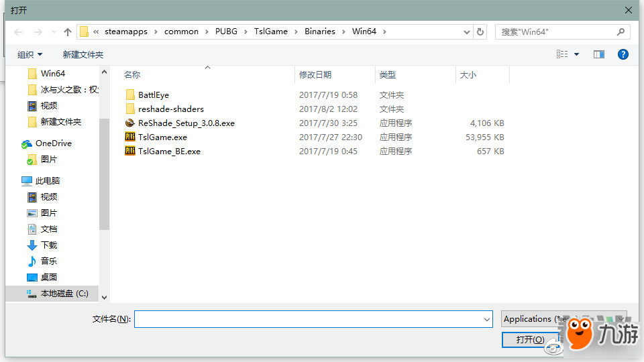Click Win64 breadcrumb segment
644x362 pixels.
tap(364, 32)
